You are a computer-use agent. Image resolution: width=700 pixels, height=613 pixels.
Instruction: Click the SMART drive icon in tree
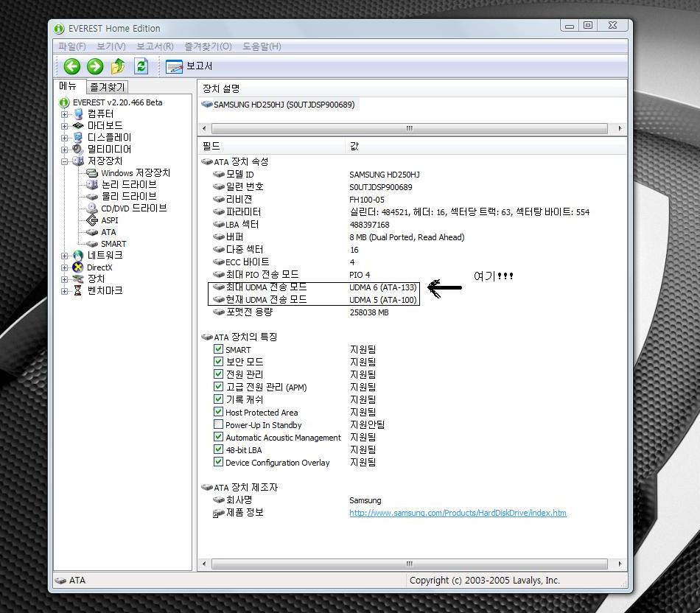92,244
